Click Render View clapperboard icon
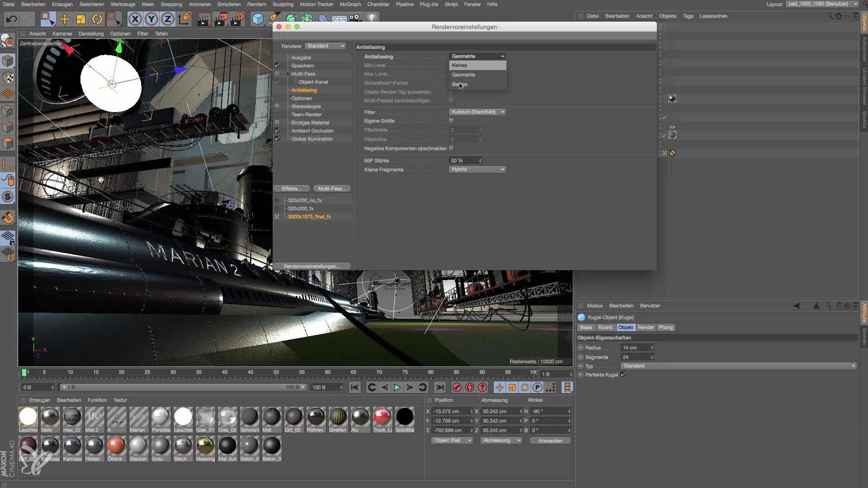The width and height of the screenshot is (868, 488). click(x=204, y=19)
